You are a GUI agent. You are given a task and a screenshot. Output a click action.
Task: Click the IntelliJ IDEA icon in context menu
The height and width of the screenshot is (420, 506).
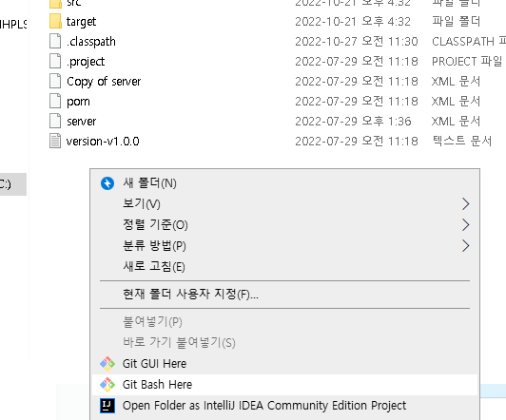click(x=107, y=406)
